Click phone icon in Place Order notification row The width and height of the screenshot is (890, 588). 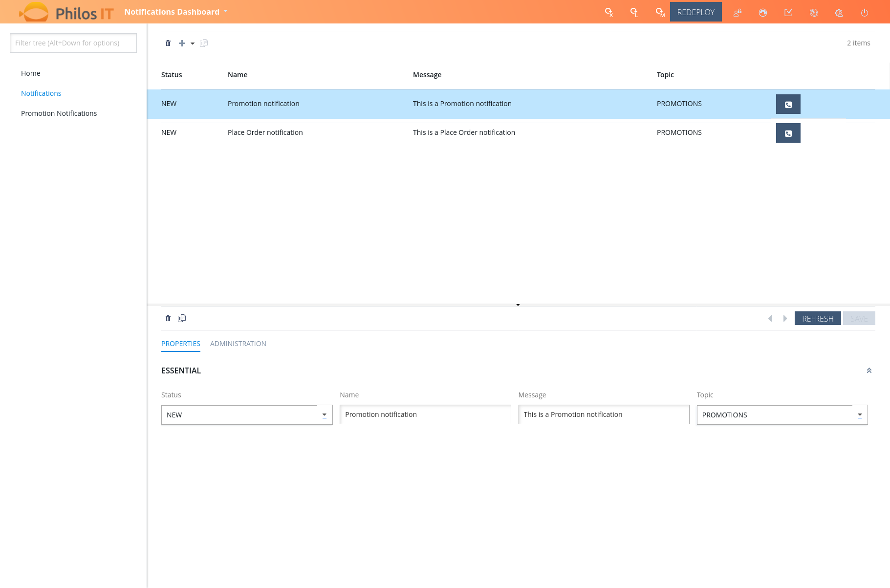pos(788,133)
